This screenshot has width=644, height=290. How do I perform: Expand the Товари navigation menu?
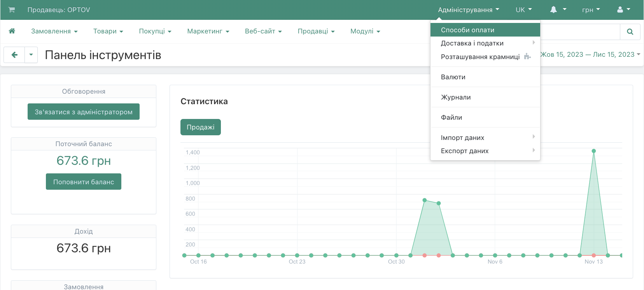108,31
